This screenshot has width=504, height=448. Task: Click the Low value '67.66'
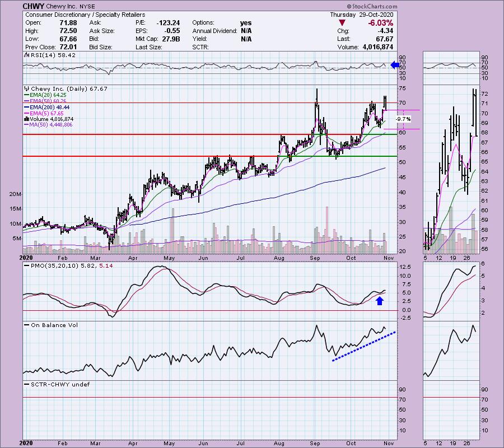pos(68,39)
